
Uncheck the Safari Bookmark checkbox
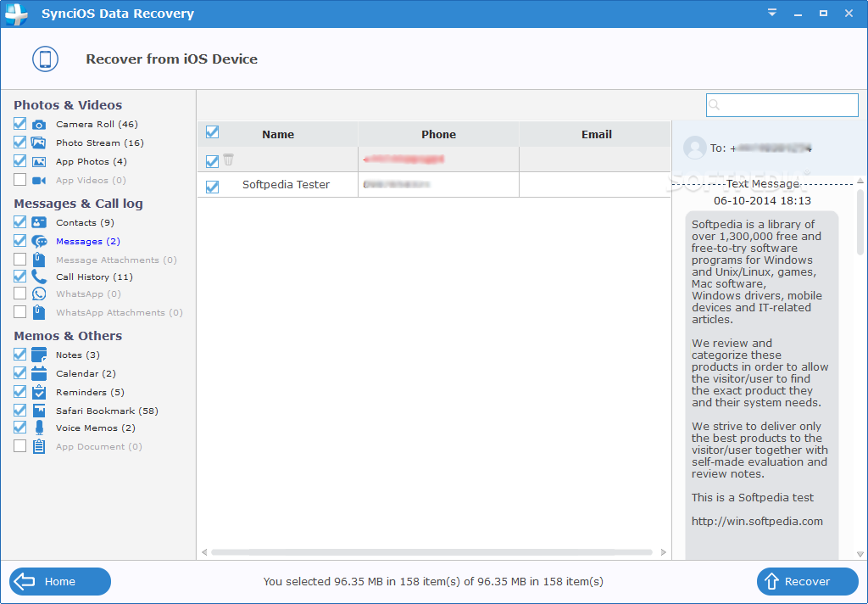click(20, 410)
